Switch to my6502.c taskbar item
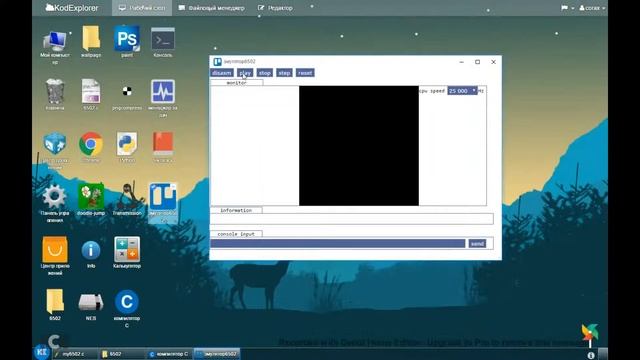 tap(74, 354)
